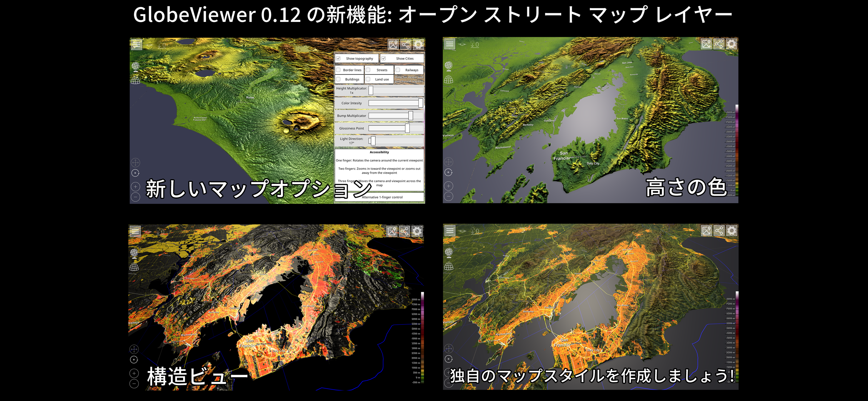
Task: Enable the Railways checkbox
Action: [x=398, y=70]
